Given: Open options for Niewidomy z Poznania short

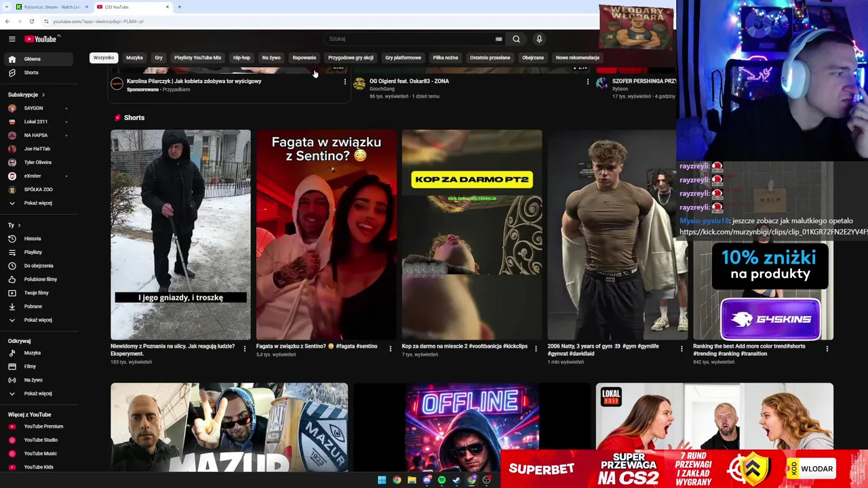Looking at the screenshot, I should click(x=245, y=349).
